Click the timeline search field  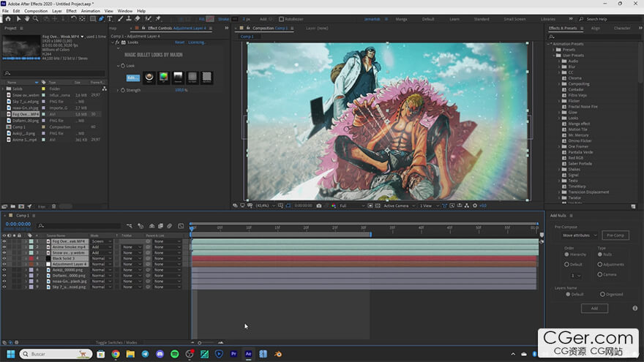point(79,226)
